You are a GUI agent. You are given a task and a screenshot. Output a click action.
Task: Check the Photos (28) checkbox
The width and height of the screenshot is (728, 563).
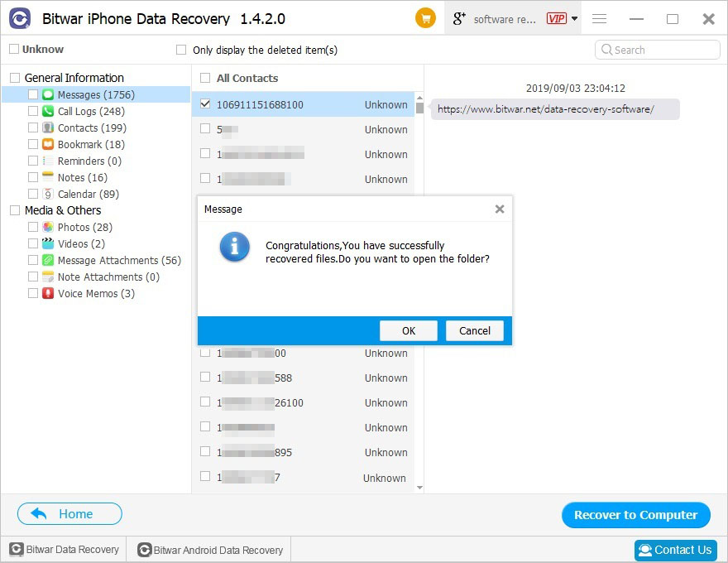coord(33,227)
